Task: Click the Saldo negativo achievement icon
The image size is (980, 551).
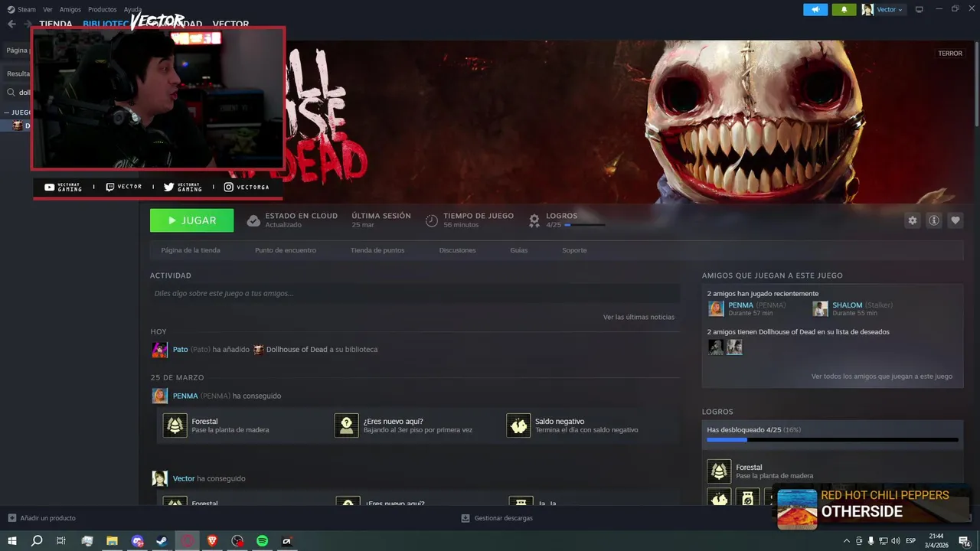Action: point(518,425)
